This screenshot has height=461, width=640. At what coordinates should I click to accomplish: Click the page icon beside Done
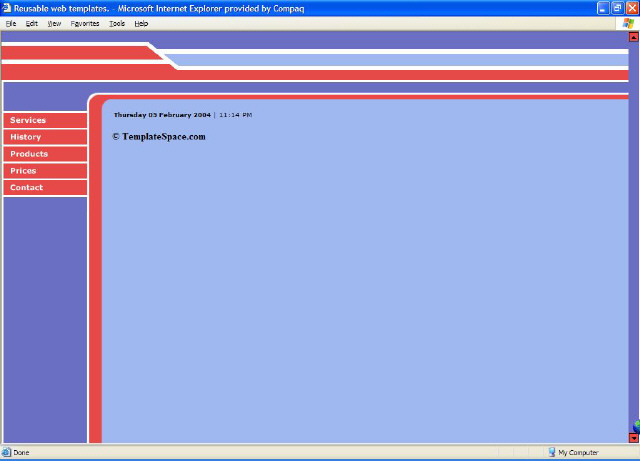click(7, 452)
